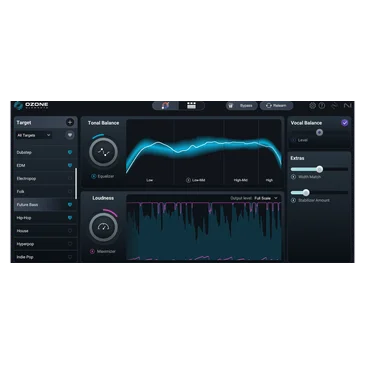Image resolution: width=365 pixels, height=365 pixels.
Task: Favorite House with its heart icon
Action: 70,231
